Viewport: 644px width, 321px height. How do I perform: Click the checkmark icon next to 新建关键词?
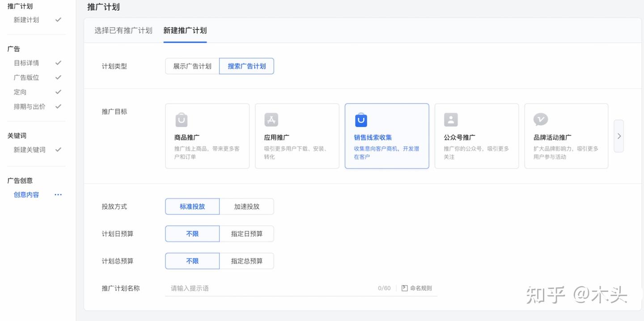(x=58, y=150)
